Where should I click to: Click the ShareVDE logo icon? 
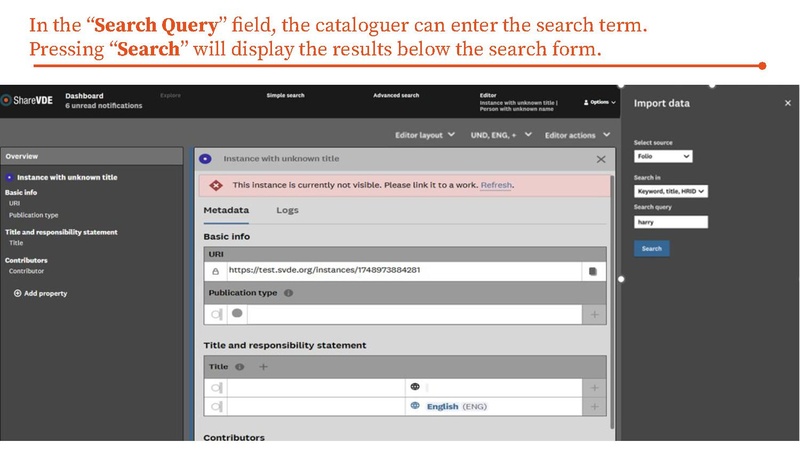point(6,100)
